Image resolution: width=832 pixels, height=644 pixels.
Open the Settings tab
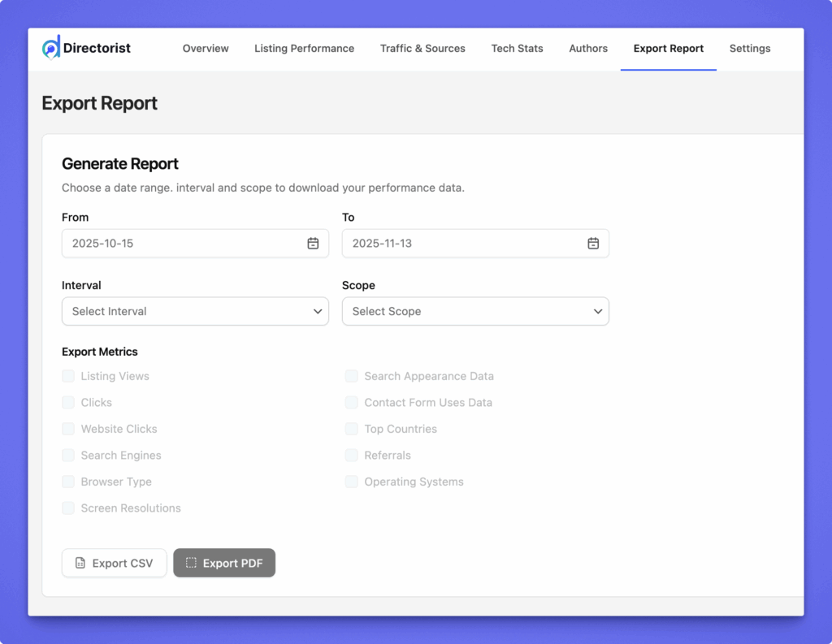(x=749, y=49)
